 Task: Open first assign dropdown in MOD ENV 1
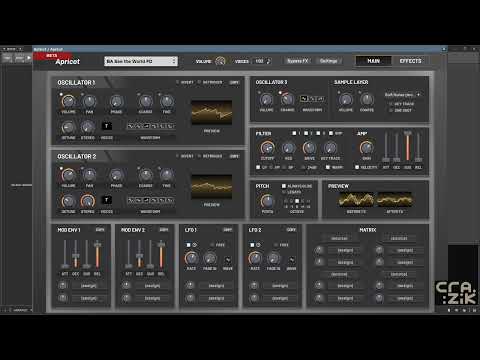coord(89,286)
